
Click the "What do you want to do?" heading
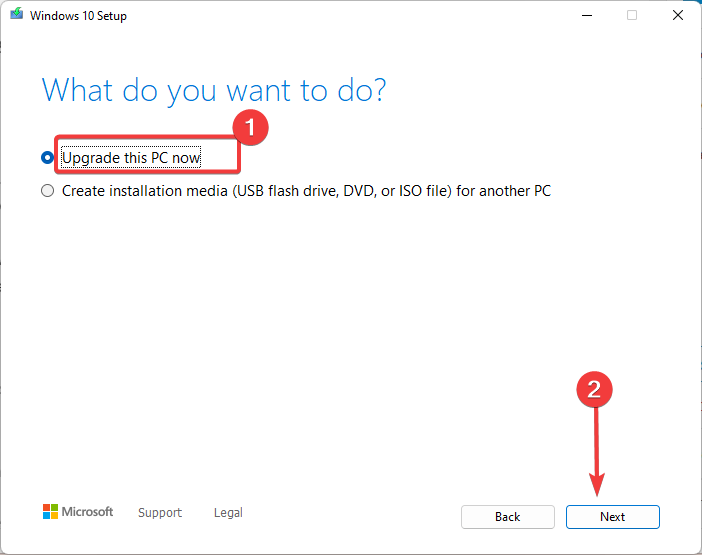[214, 91]
